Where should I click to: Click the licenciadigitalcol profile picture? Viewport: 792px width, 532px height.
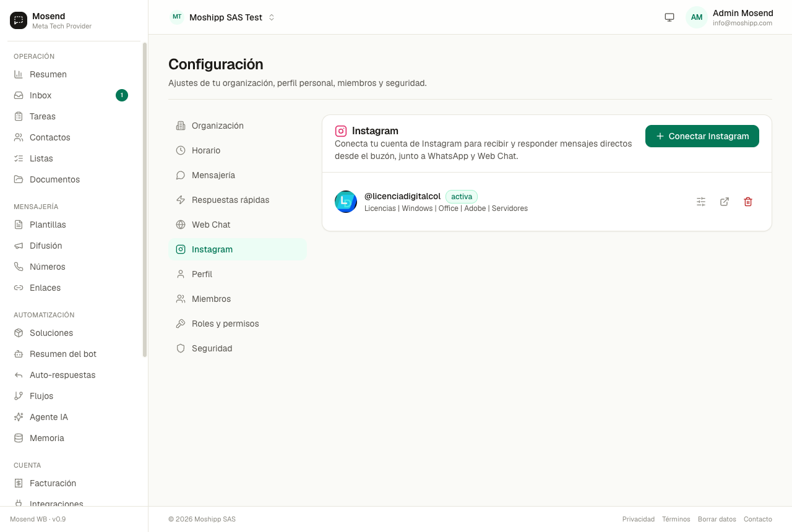(346, 202)
